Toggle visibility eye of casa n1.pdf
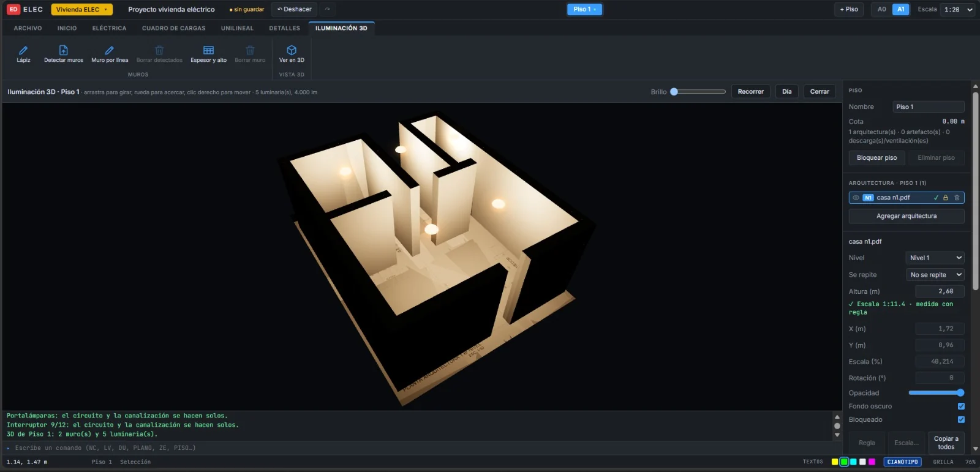Viewport: 980px width, 472px height. click(856, 198)
